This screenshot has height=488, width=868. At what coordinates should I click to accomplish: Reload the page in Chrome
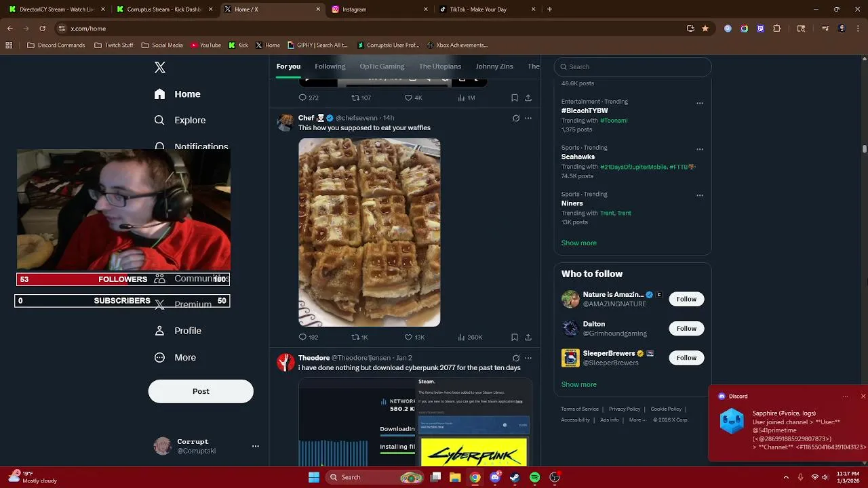tap(42, 28)
